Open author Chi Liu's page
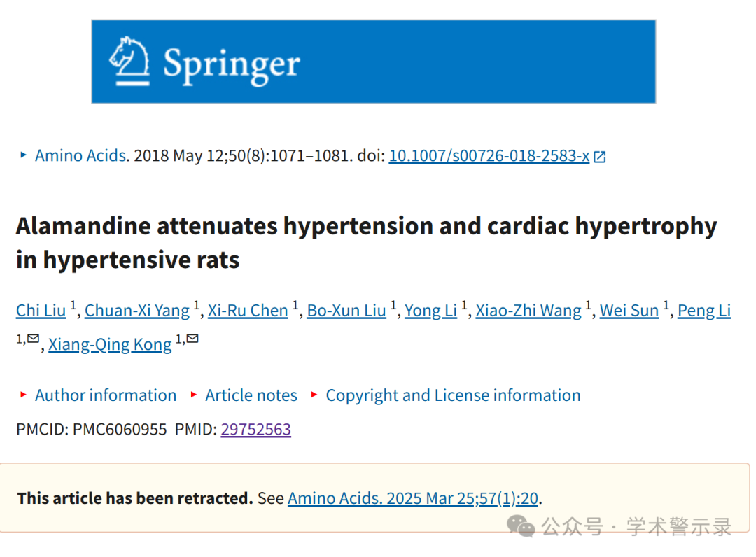756x557 pixels. (41, 311)
